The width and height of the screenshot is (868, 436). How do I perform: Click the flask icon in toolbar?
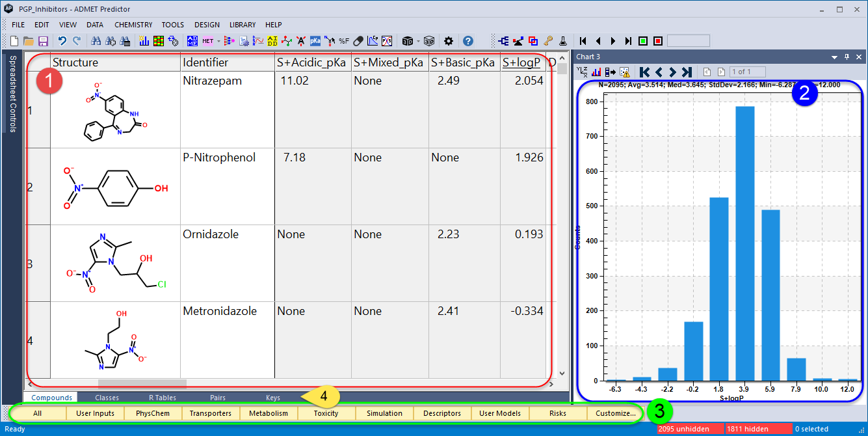pyautogui.click(x=562, y=40)
